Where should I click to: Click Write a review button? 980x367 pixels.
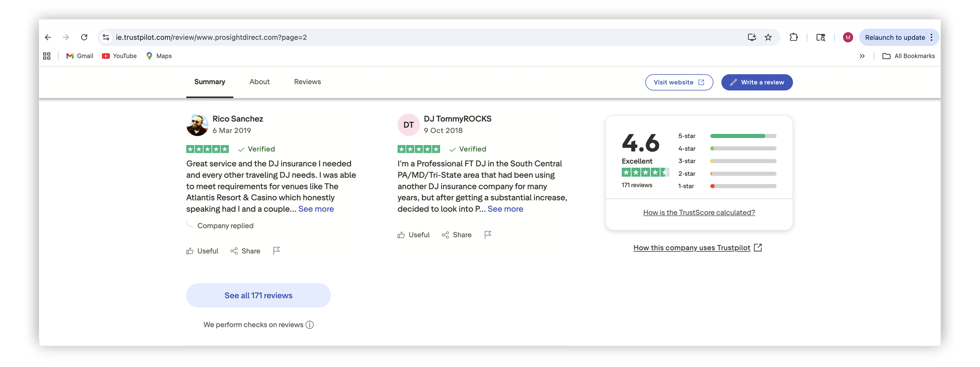[x=757, y=82]
